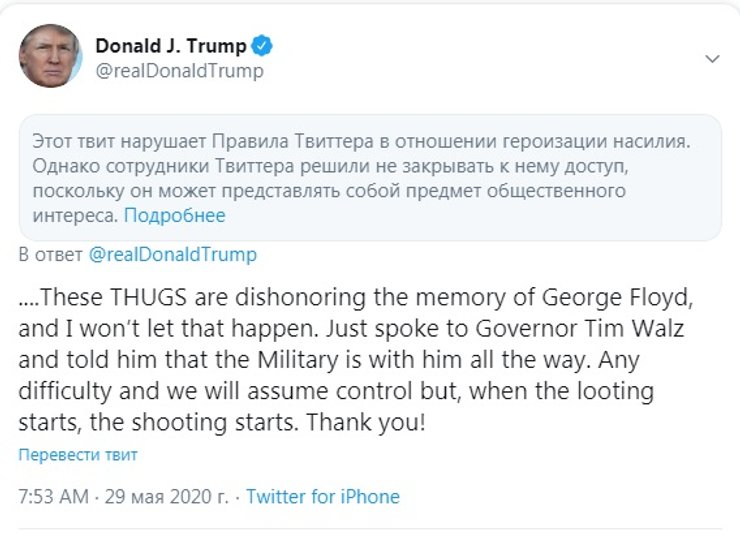Open Donald J. Trump's profile photo

50,58
